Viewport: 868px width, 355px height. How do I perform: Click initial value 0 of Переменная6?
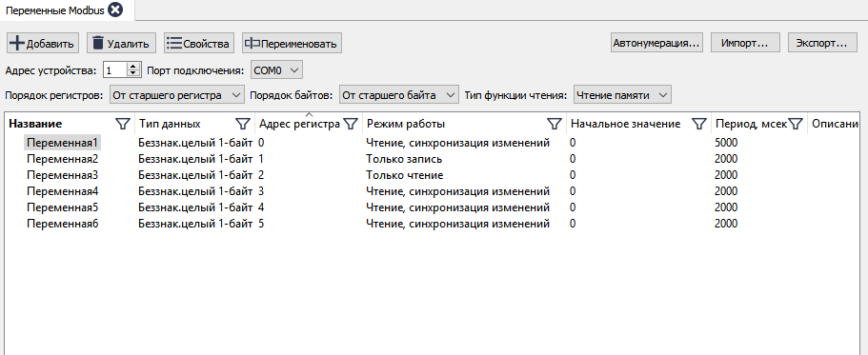[x=573, y=224]
